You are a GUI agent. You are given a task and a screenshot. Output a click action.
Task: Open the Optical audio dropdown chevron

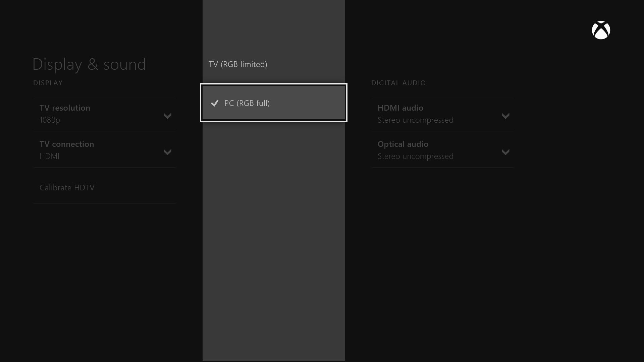tap(505, 152)
